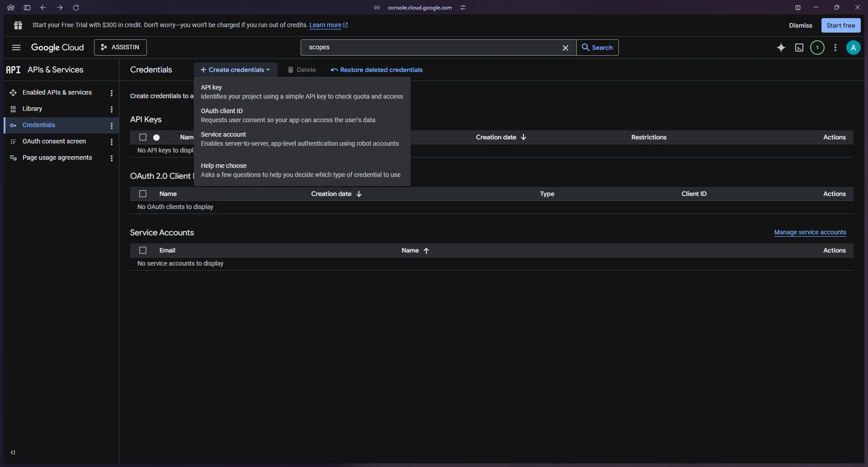Click the Page usage agreements icon
This screenshot has height=467, width=868.
13,158
